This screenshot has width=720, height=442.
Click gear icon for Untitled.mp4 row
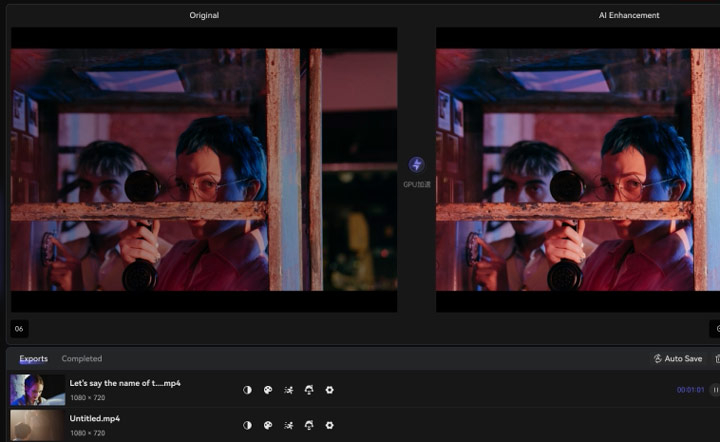(329, 425)
